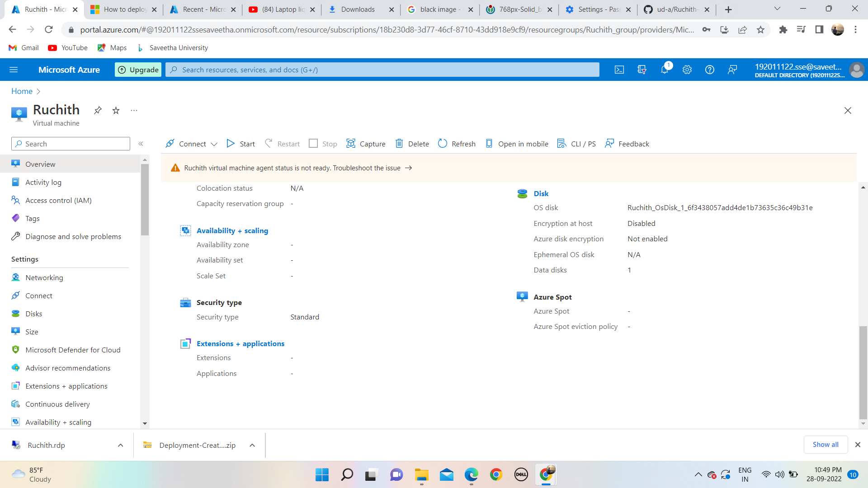Screen dimensions: 868x488
Task: Collapse the left navigation sidebar
Action: 141,144
